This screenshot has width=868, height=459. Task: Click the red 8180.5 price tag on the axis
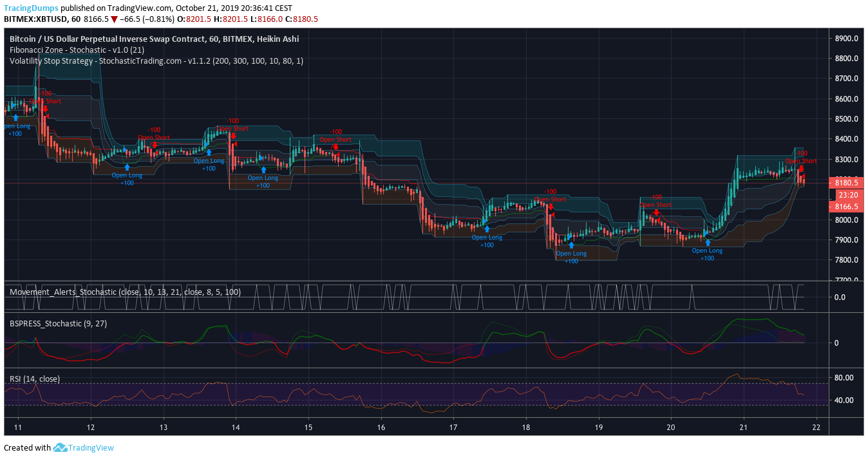click(x=846, y=183)
